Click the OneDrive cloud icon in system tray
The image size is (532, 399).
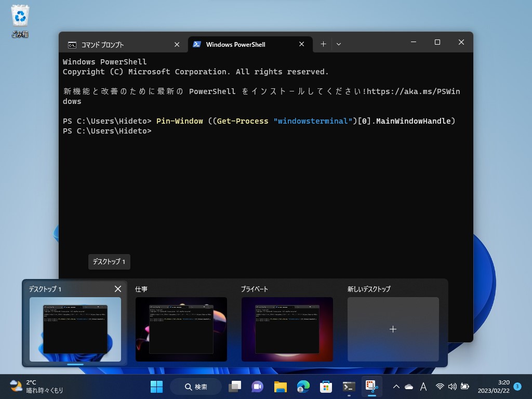pos(409,387)
